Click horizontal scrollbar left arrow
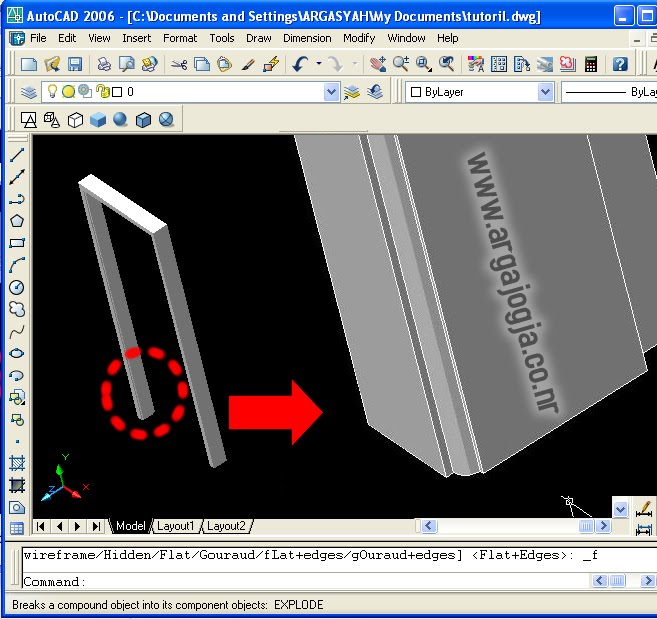 428,526
